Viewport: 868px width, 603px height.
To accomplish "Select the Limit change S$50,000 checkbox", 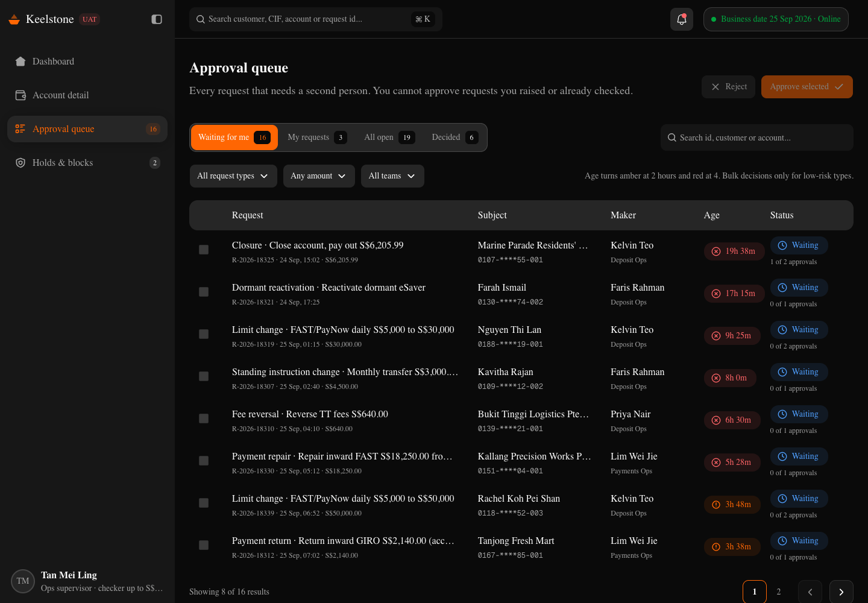I will (204, 503).
